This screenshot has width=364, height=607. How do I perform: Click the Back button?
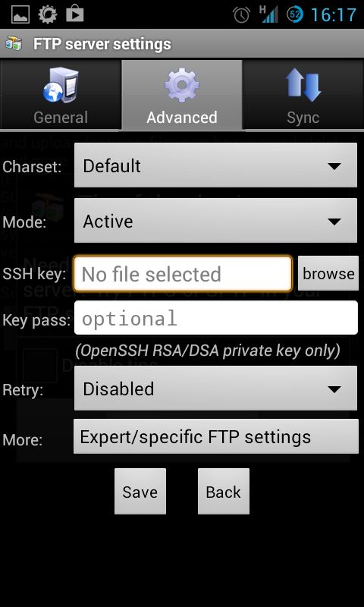[224, 491]
